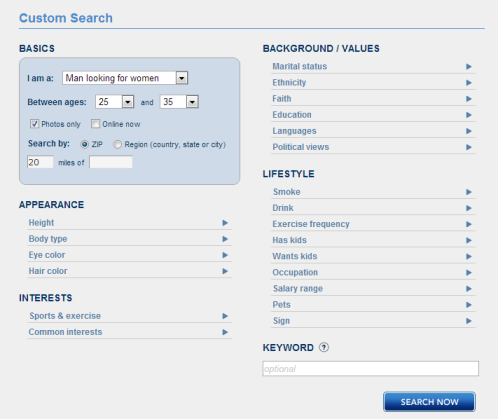The image size is (498, 419).
Task: Click the arrow beside Ethnicity
Action: click(469, 83)
